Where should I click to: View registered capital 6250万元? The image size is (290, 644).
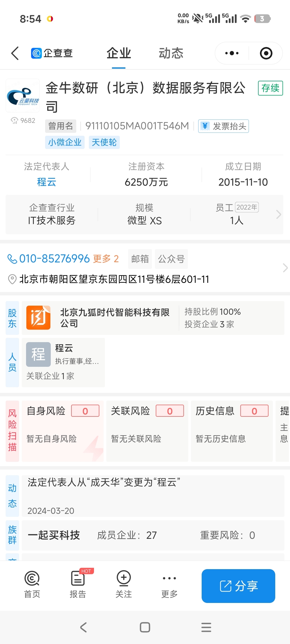coord(146,182)
